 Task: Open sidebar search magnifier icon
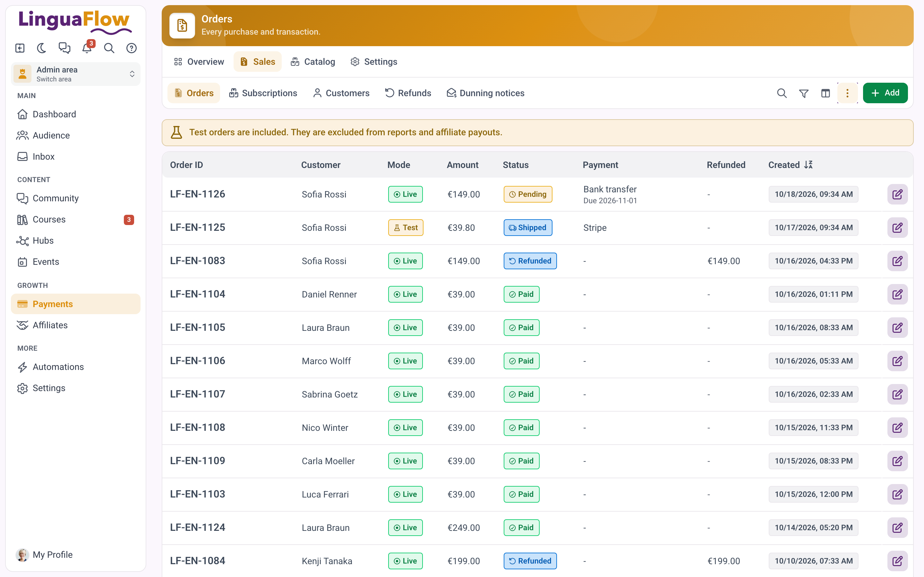pyautogui.click(x=109, y=48)
